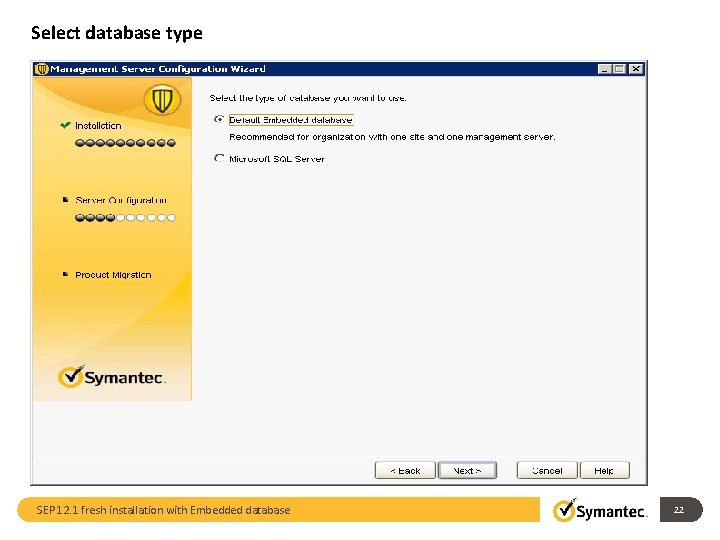
Task: Select the Default Embedded database radio button
Action: coord(219,119)
